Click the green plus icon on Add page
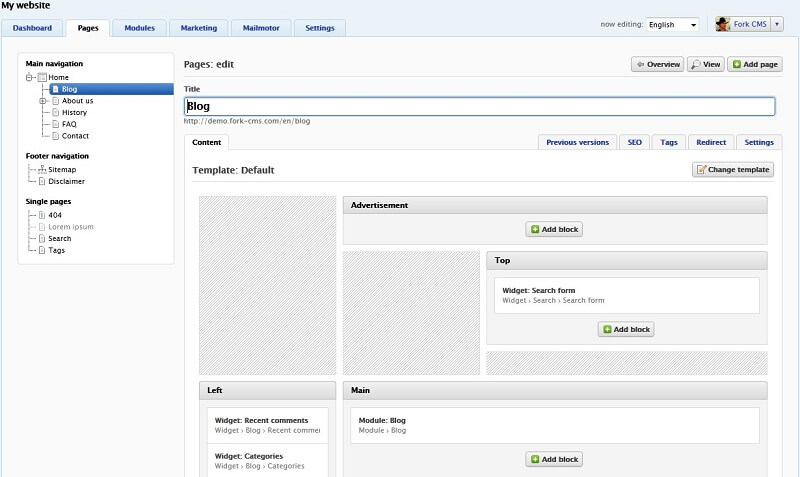 (737, 64)
